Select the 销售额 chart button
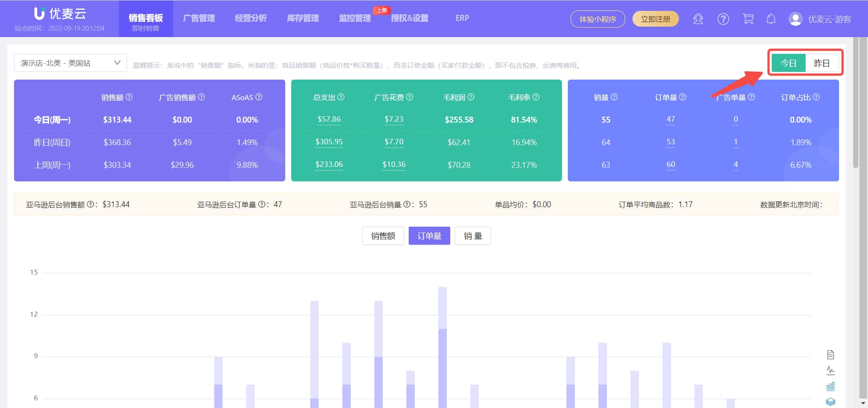 click(382, 236)
